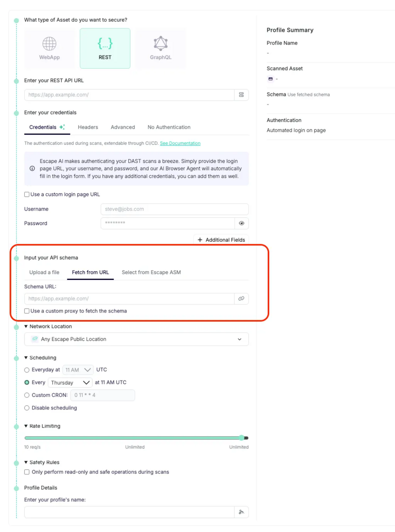Choose the REST curly-braces asset type
This screenshot has height=532, width=395.
pyautogui.click(x=105, y=48)
